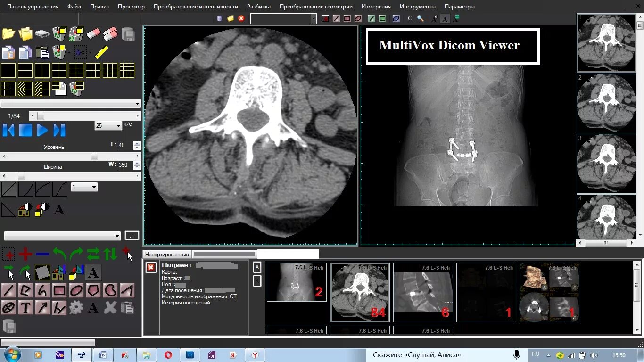The image size is (644, 362).
Task: Expand the scissors tool dropdown arrow
Action: 90,52
